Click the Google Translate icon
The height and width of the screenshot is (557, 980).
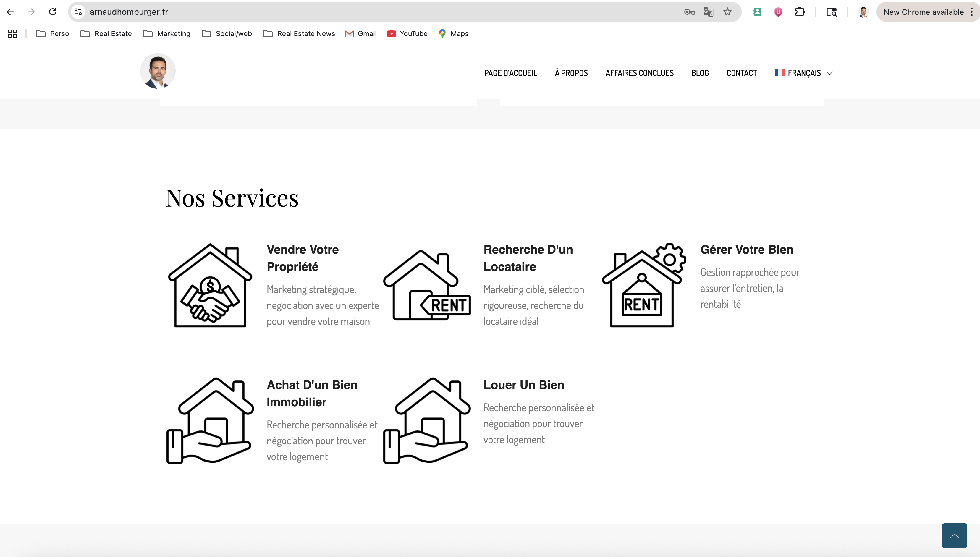[x=709, y=12]
